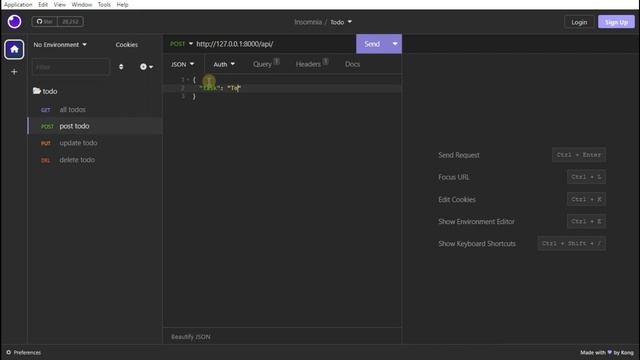640x360 pixels.
Task: Open the POST method dropdown
Action: point(181,44)
